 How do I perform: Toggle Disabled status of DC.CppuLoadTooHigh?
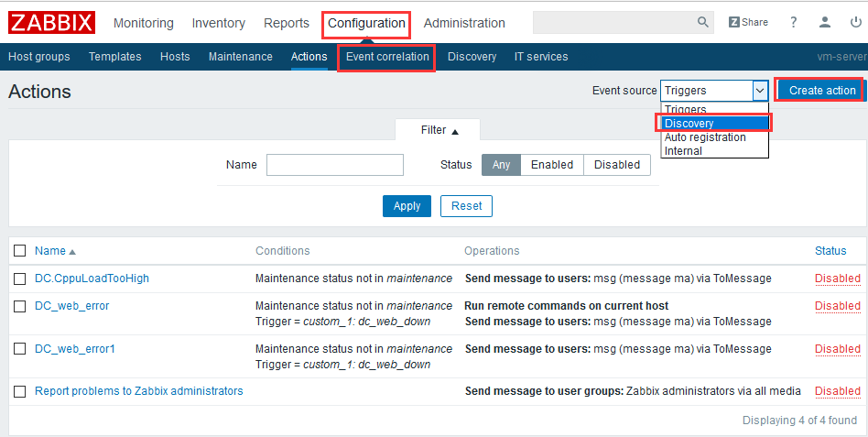tap(838, 278)
